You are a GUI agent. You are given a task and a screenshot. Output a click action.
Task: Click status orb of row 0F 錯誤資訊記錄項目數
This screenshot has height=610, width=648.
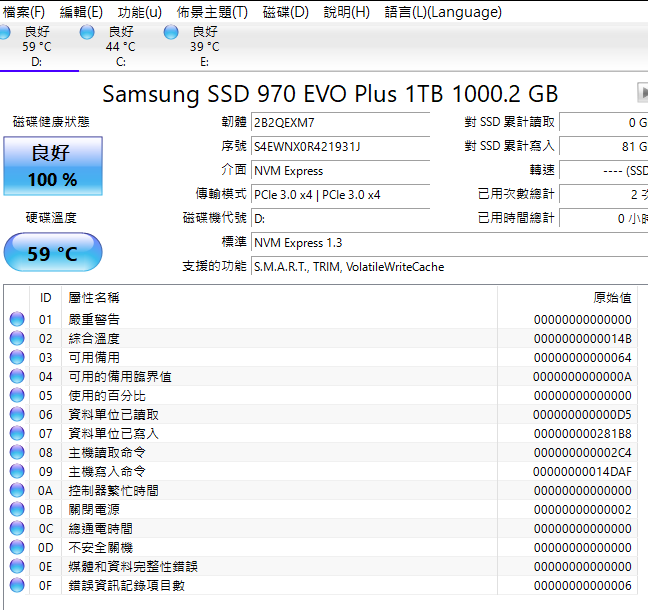(17, 585)
